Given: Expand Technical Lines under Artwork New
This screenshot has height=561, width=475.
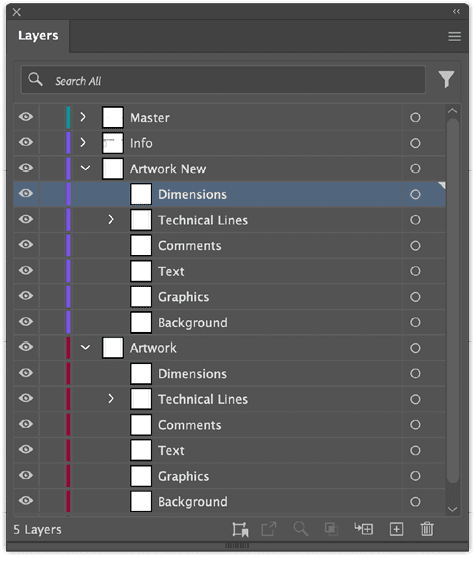Looking at the screenshot, I should pyautogui.click(x=111, y=219).
